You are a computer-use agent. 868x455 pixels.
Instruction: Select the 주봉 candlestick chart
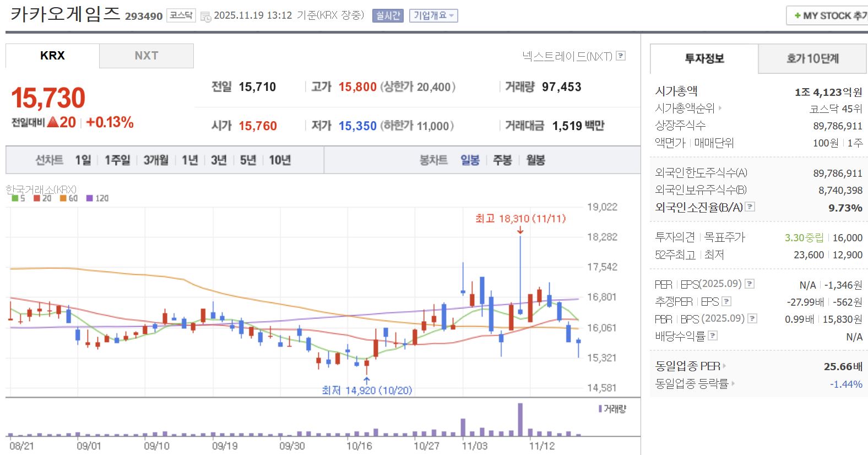point(502,160)
